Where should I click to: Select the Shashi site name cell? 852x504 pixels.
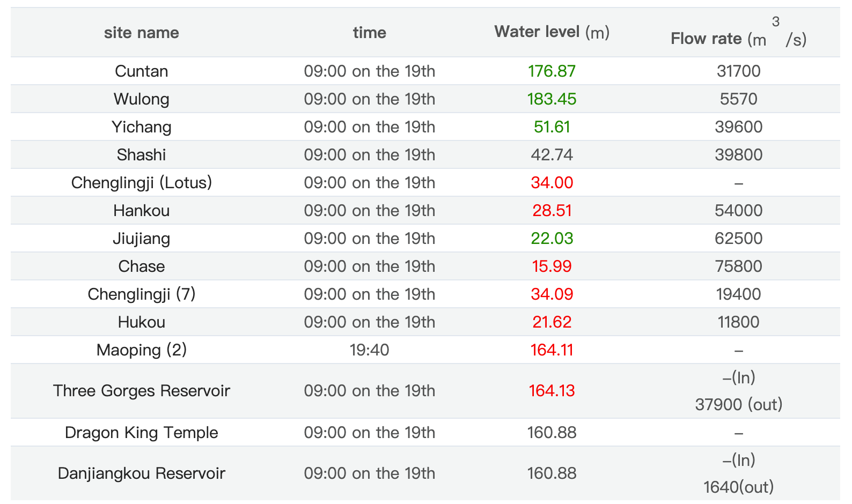[142, 155]
